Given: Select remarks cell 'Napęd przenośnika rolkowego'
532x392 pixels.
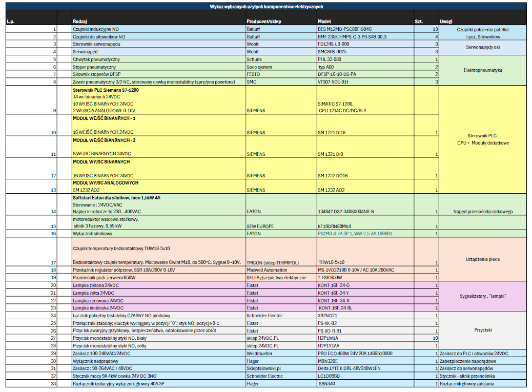Looking at the screenshot, I should point(483,204).
